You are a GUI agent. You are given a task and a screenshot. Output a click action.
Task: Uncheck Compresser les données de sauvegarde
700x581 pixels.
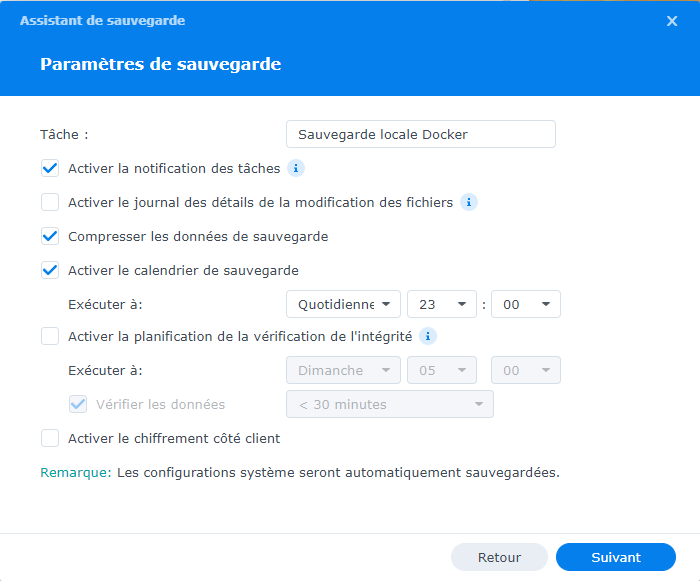(50, 237)
